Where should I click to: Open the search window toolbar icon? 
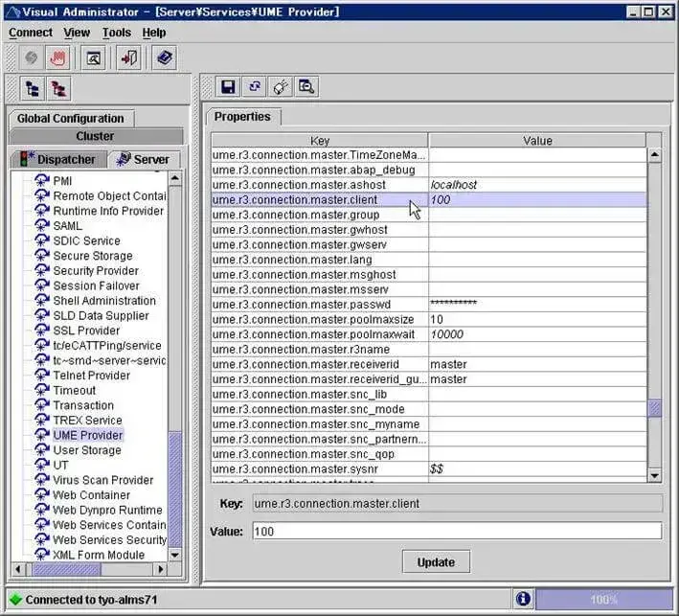pos(94,57)
